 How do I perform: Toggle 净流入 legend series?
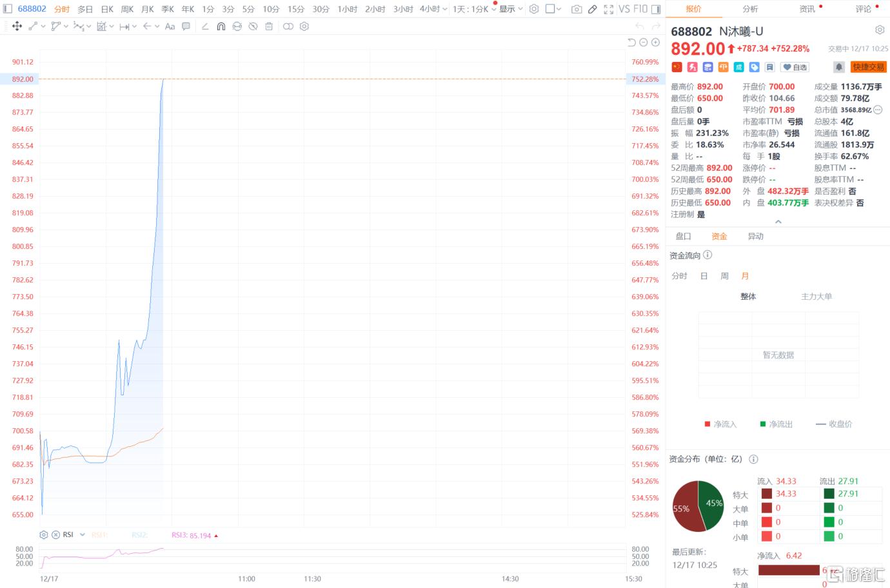(720, 424)
